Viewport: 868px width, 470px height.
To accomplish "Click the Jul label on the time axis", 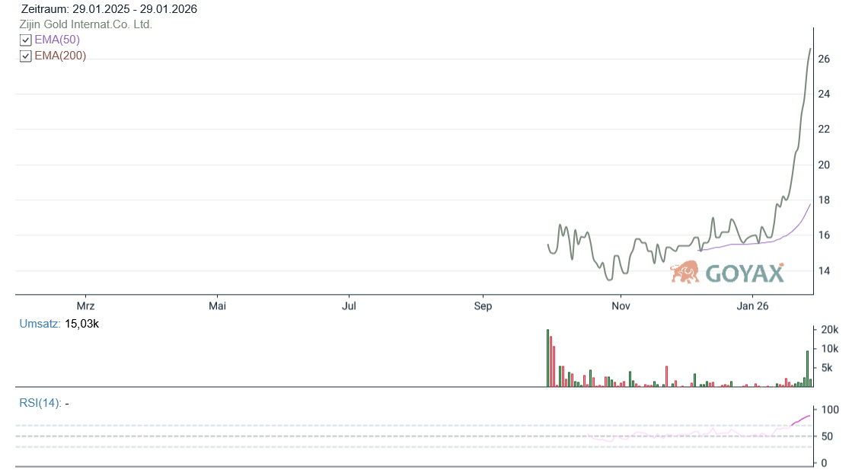I will [x=349, y=306].
